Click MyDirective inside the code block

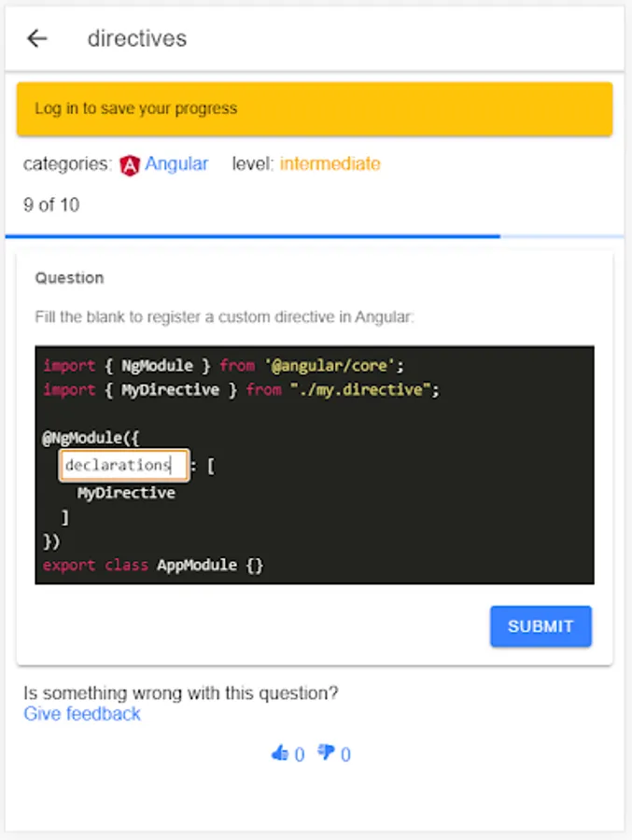pos(126,493)
